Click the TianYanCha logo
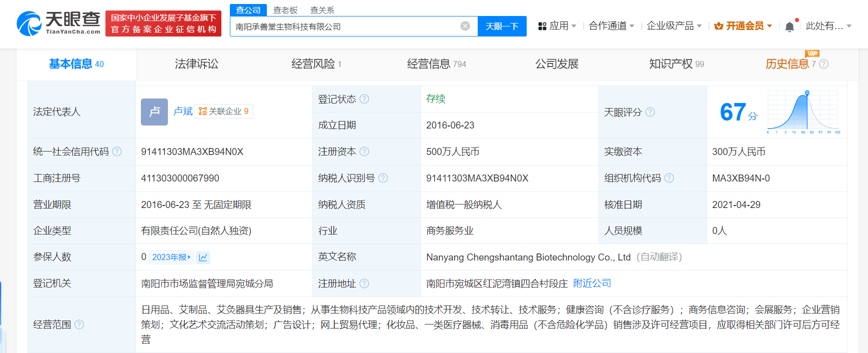 tap(58, 23)
